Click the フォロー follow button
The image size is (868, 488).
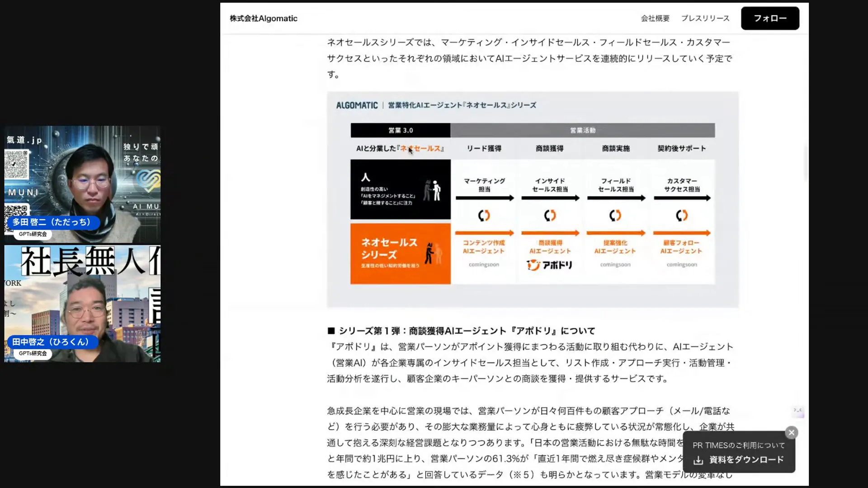click(x=770, y=19)
